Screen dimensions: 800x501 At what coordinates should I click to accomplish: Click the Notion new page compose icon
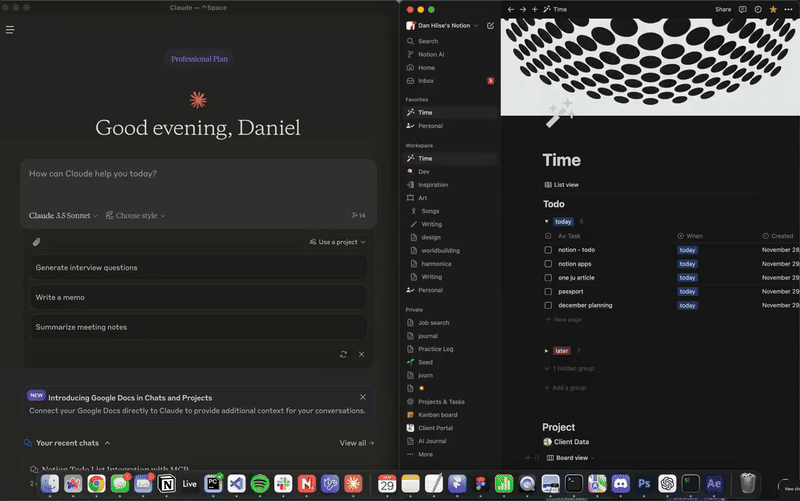pyautogui.click(x=490, y=26)
